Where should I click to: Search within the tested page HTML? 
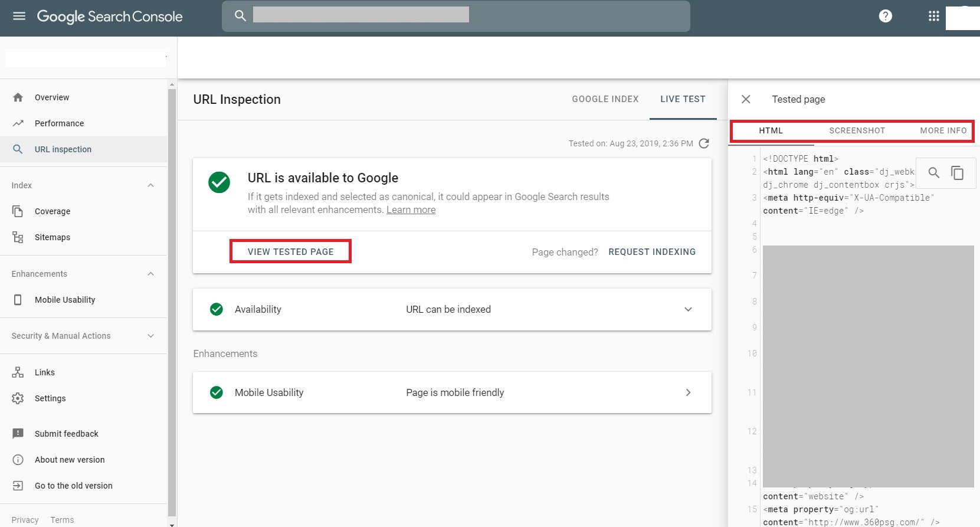click(x=933, y=172)
